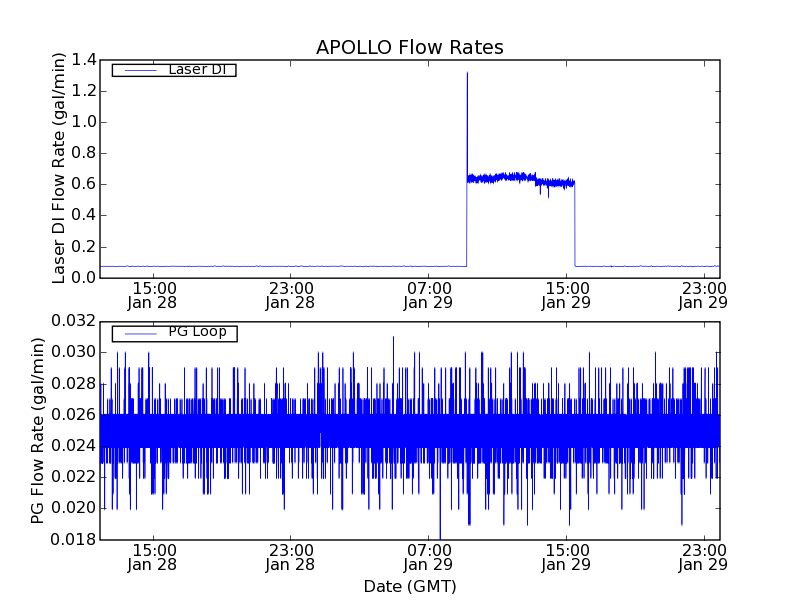Click '15:00 Jan 29' under the PG Loop plot
Image resolution: width=800 pixels, height=600 pixels.
[566, 558]
